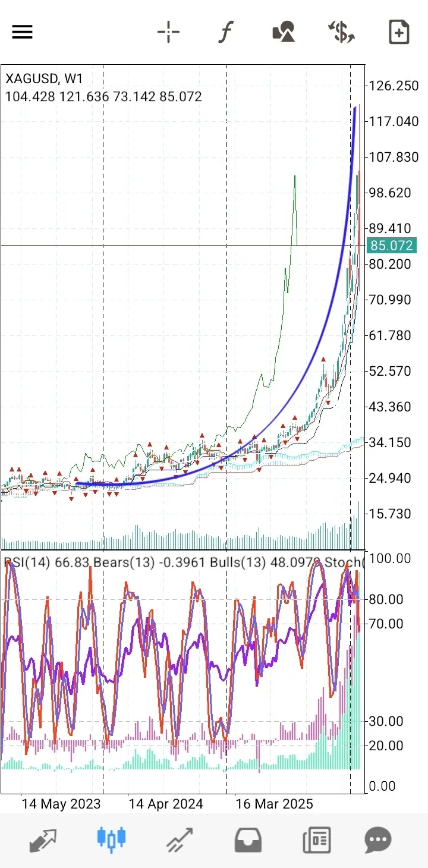Open the hamburger main menu
The image size is (428, 868).
pyautogui.click(x=22, y=32)
